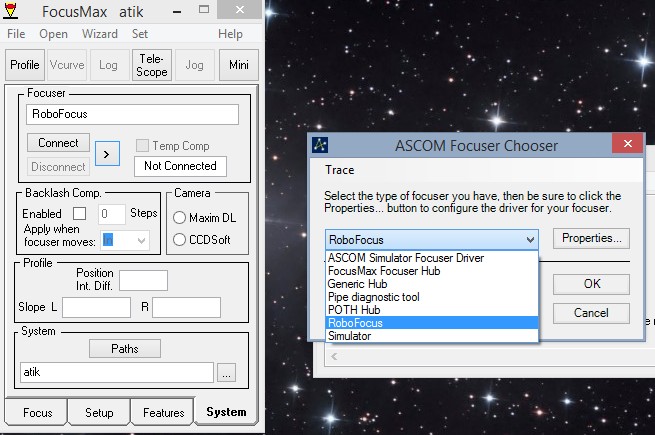This screenshot has width=655, height=435.
Task: Switch to the Features tab
Action: click(163, 412)
